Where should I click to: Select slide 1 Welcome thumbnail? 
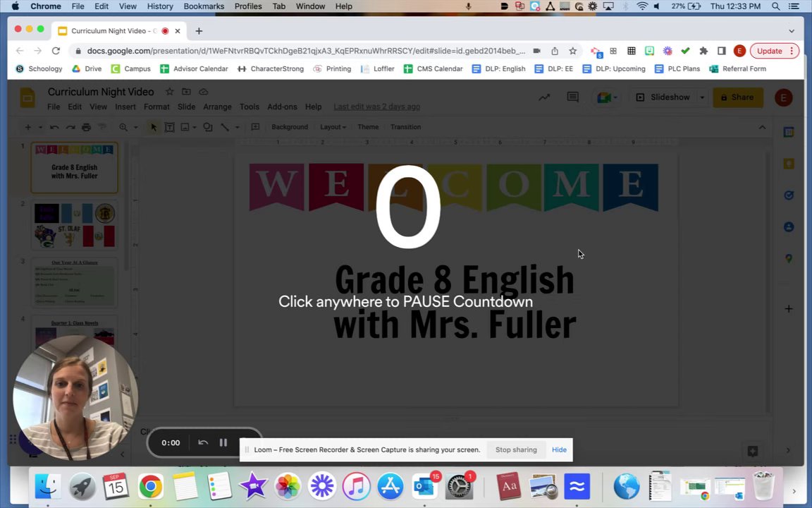tap(75, 167)
